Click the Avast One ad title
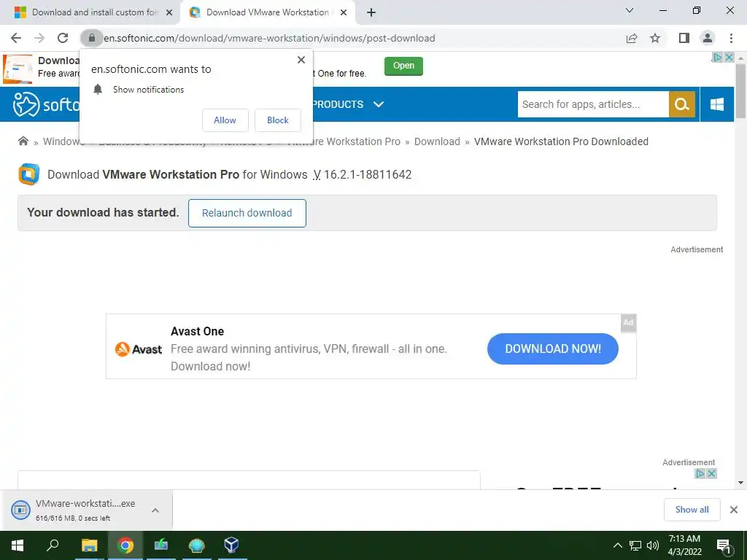The height and width of the screenshot is (560, 747). (x=197, y=332)
